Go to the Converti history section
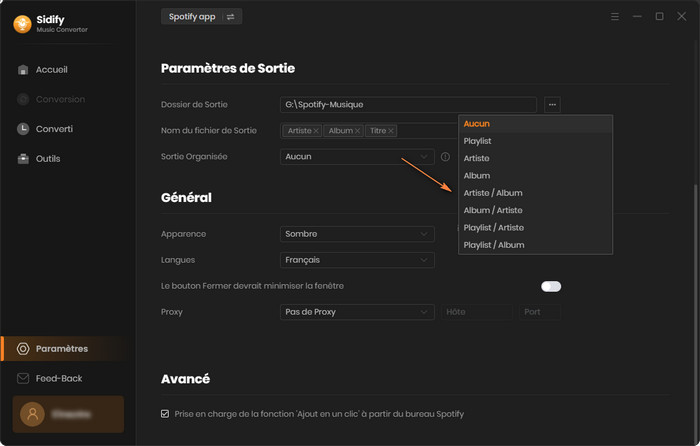The width and height of the screenshot is (700, 446). (x=53, y=129)
